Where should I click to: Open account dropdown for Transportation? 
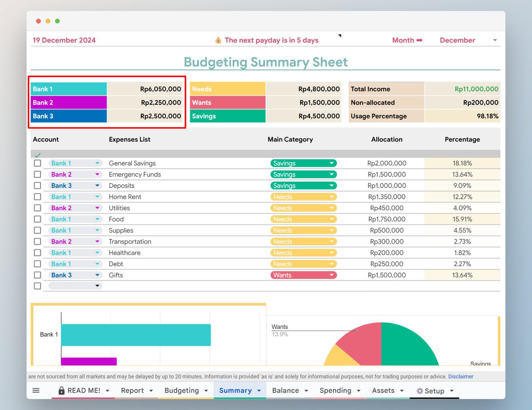click(x=97, y=241)
